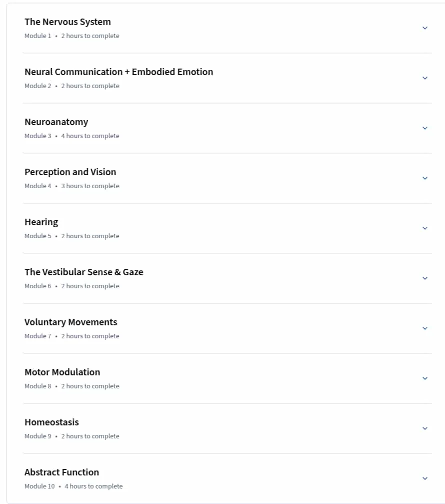Open the Abstract Function title
Image resolution: width=445 pixels, height=504 pixels.
61,472
